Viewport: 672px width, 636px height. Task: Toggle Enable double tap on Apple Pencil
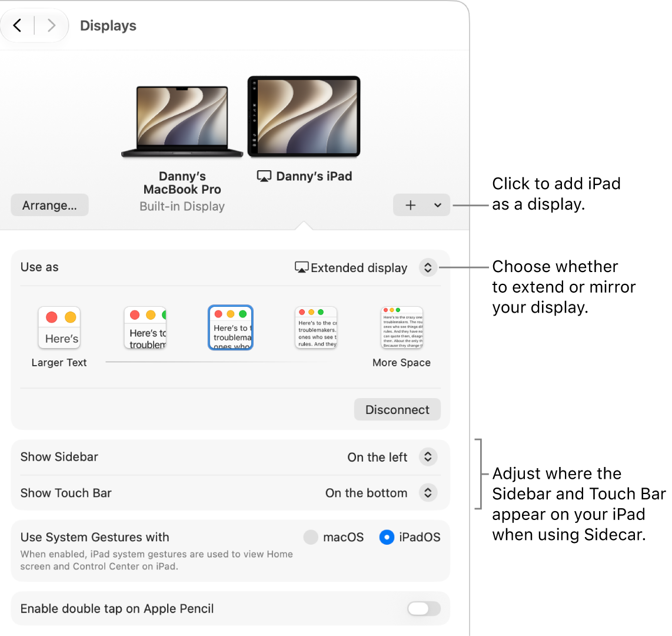(424, 608)
